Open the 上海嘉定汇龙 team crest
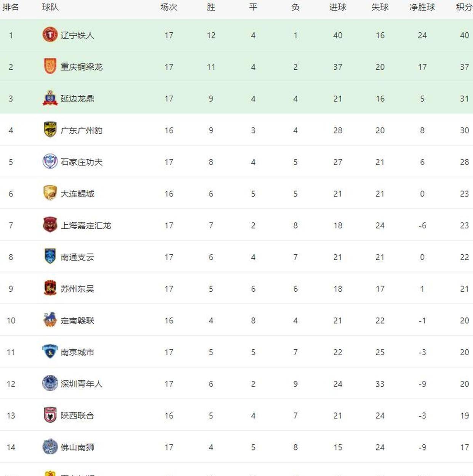This screenshot has width=473, height=476. pyautogui.click(x=50, y=225)
